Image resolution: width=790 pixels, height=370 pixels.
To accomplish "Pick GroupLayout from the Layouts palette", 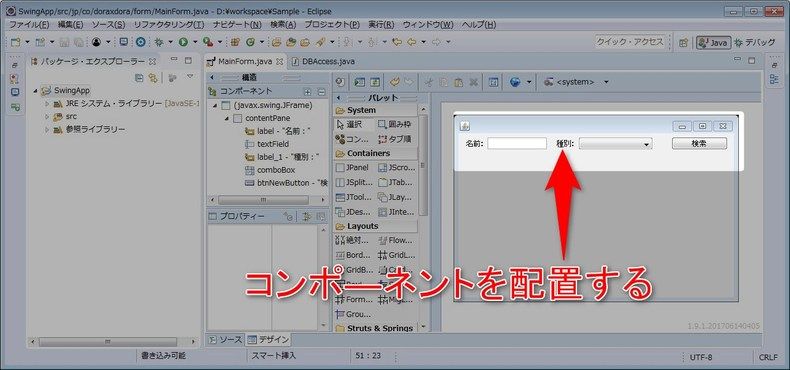I will coord(353,314).
